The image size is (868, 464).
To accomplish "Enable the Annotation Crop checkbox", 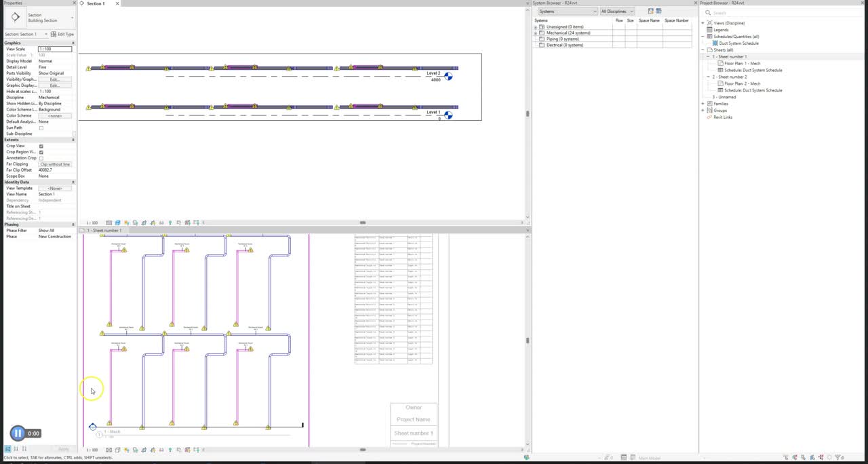I will point(41,157).
